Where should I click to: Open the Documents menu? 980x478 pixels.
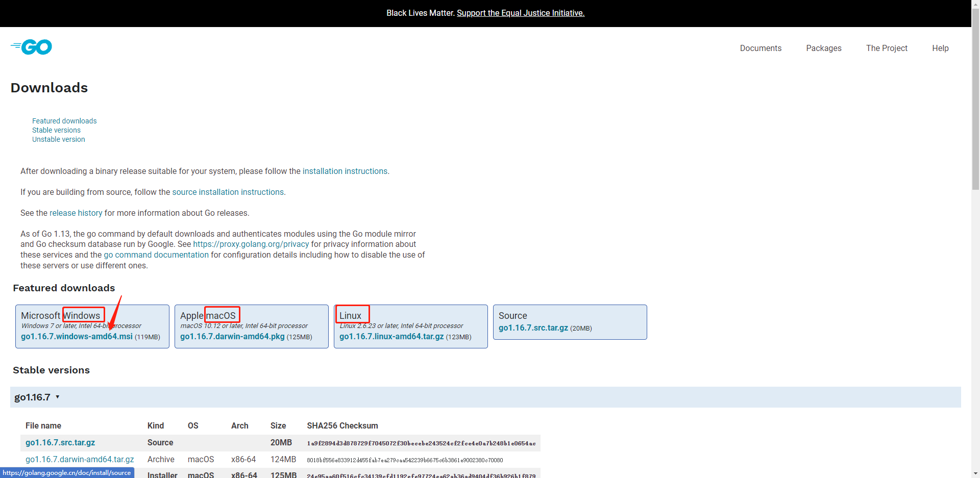pyautogui.click(x=761, y=48)
